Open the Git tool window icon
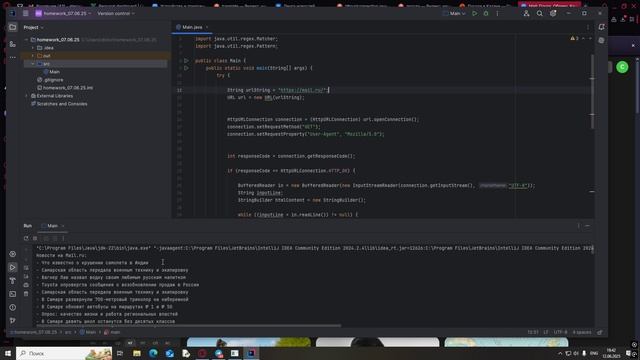This screenshot has height=360, width=640. [13, 321]
